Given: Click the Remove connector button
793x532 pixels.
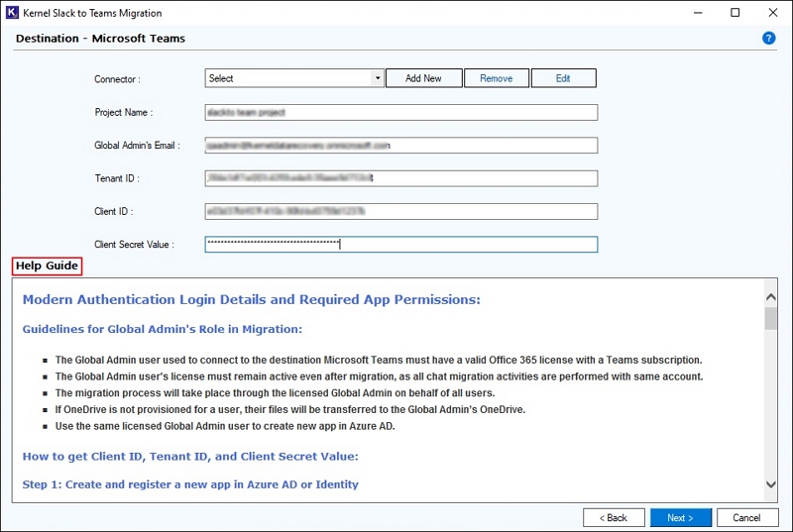Looking at the screenshot, I should (497, 78).
